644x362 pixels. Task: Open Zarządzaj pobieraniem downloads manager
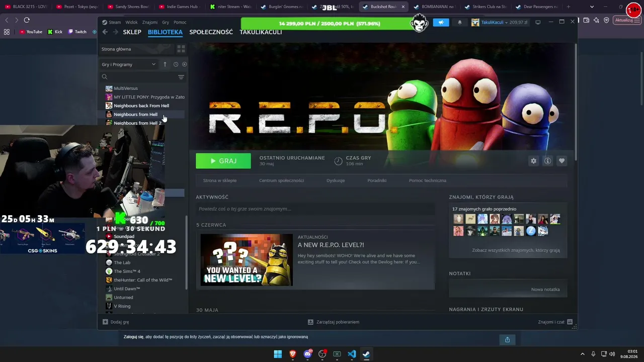point(334,322)
